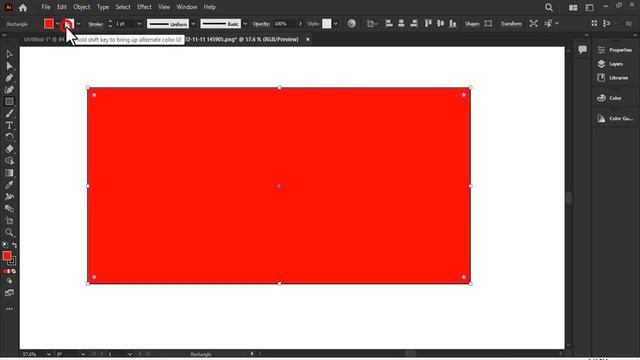The image size is (640, 360).
Task: Swap fill and stroke colors
Action: point(14,245)
